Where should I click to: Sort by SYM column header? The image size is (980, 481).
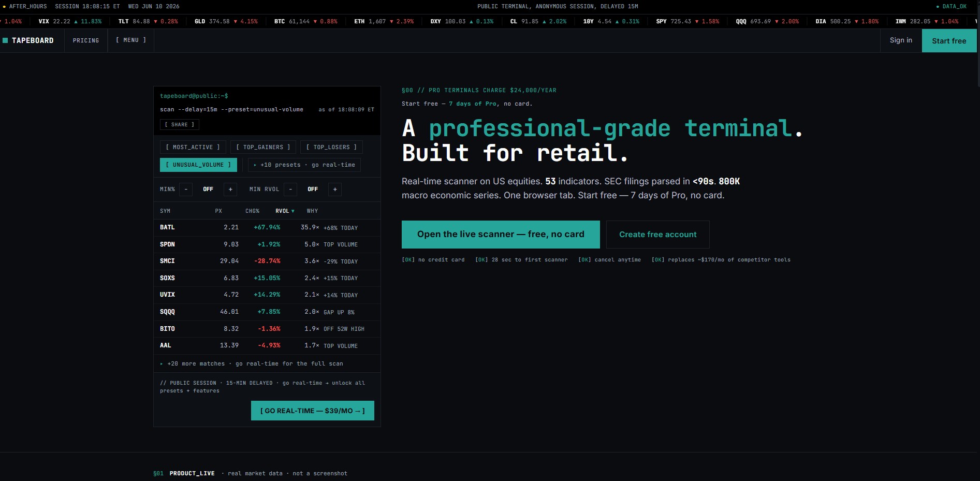tap(165, 211)
